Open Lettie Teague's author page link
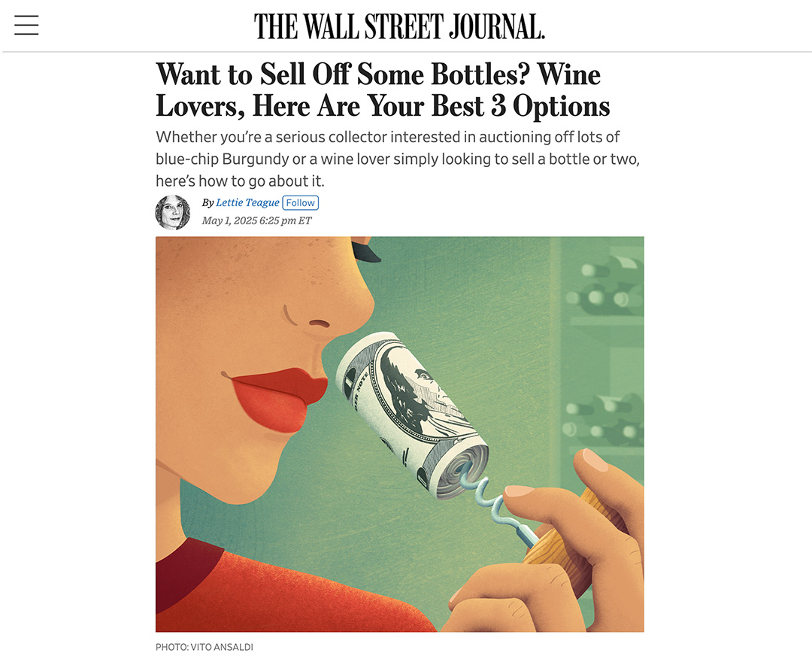Viewport: 812px width, 659px height. click(x=247, y=202)
